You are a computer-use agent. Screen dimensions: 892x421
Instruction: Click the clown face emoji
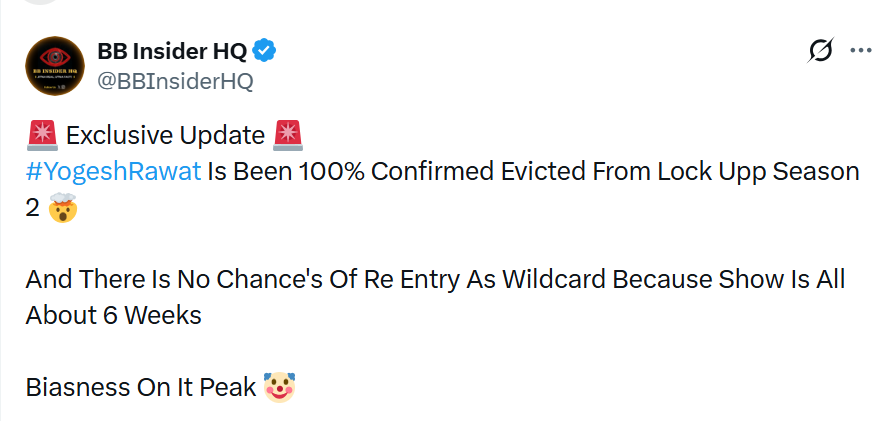pos(279,387)
